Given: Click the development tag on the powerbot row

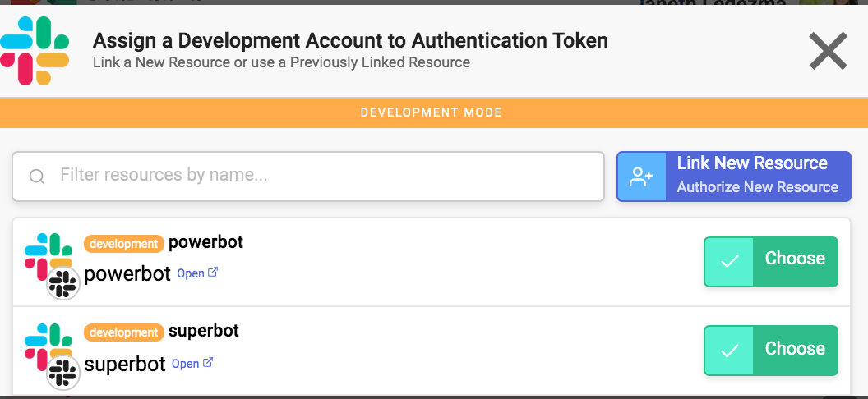Looking at the screenshot, I should coord(123,244).
